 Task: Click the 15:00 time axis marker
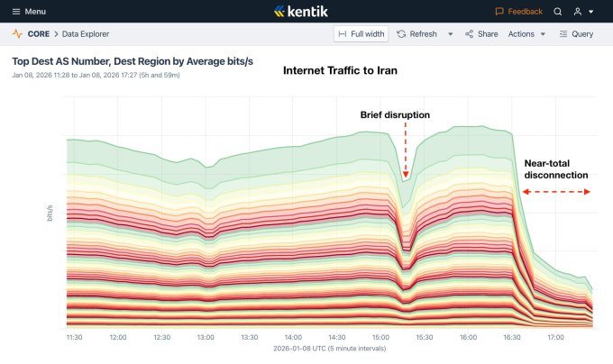coord(380,338)
